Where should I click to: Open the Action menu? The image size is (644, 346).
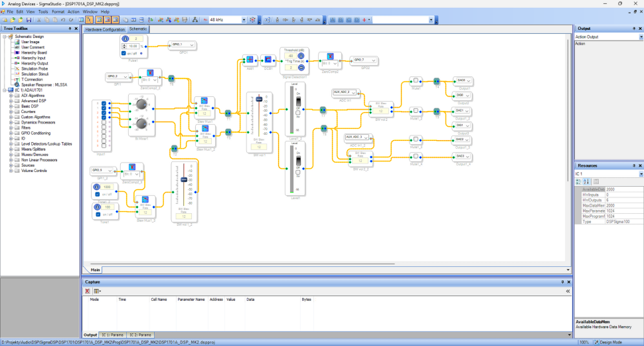click(74, 11)
